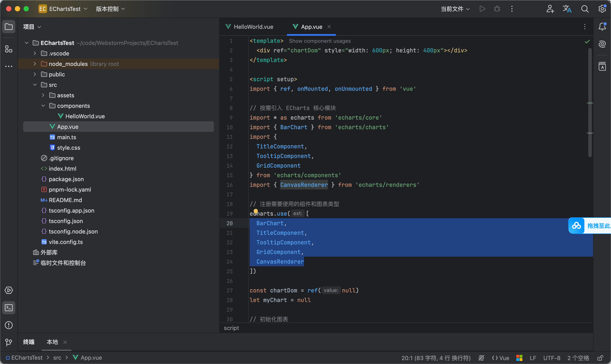611x364 pixels.
Task: Open the Notifications bell icon
Action: [x=602, y=26]
